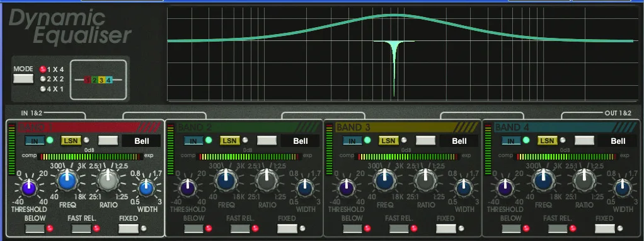This screenshot has height=241, width=644.
Task: Click the band routing diagram display
Action: 98,79
